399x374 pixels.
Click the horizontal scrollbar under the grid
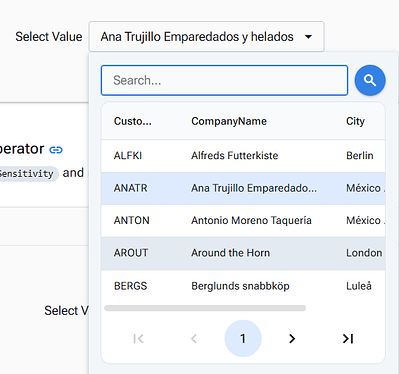[x=205, y=308]
